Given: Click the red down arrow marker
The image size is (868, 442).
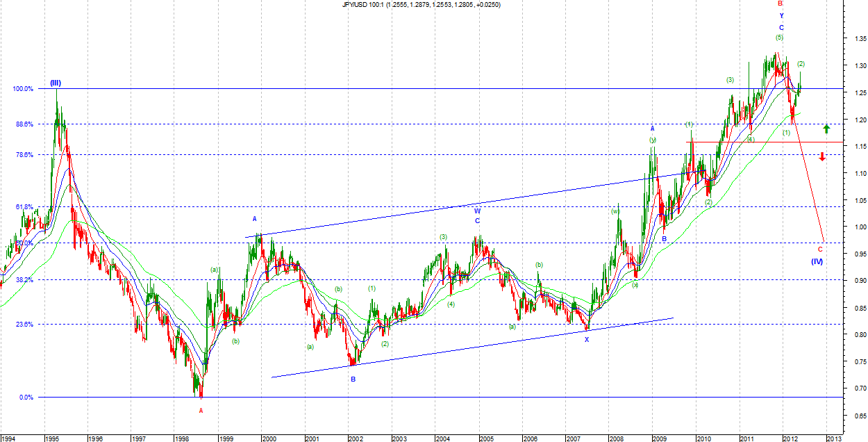Looking at the screenshot, I should pyautogui.click(x=822, y=156).
